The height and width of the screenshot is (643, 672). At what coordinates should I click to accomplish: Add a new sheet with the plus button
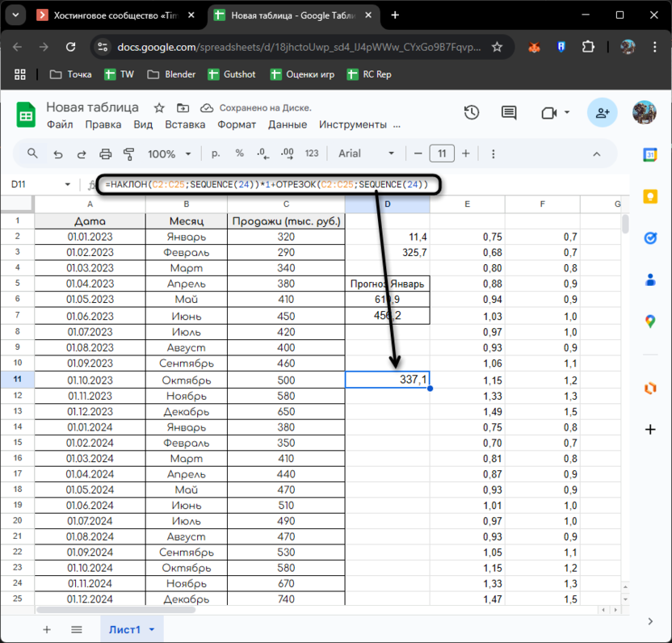pyautogui.click(x=47, y=629)
